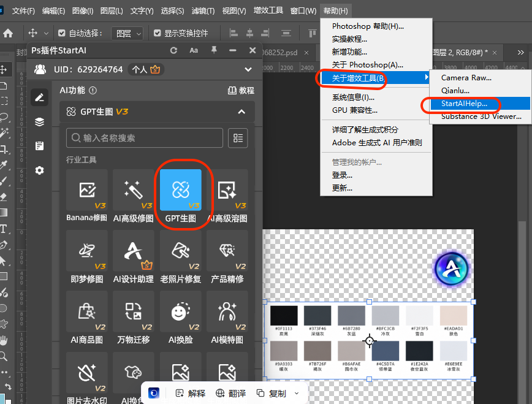The height and width of the screenshot is (404, 532).
Task: Open the AI高级修图 tool
Action: (x=134, y=196)
